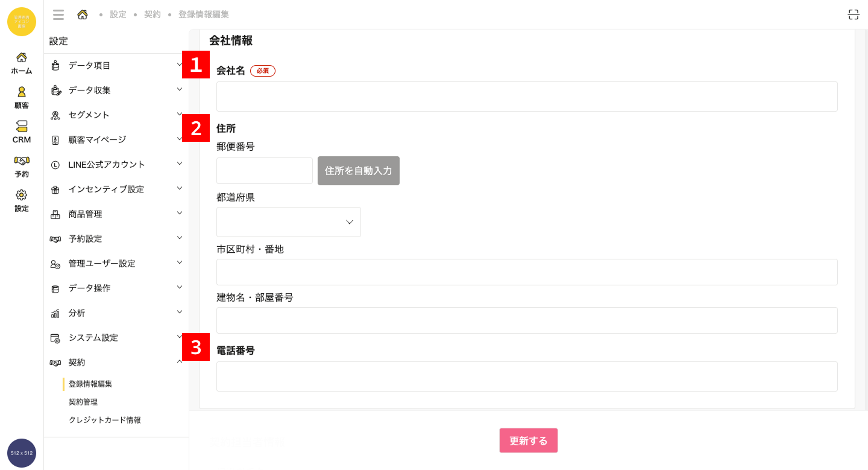Click the 電話番号 input field
The width and height of the screenshot is (868, 470).
point(527,376)
